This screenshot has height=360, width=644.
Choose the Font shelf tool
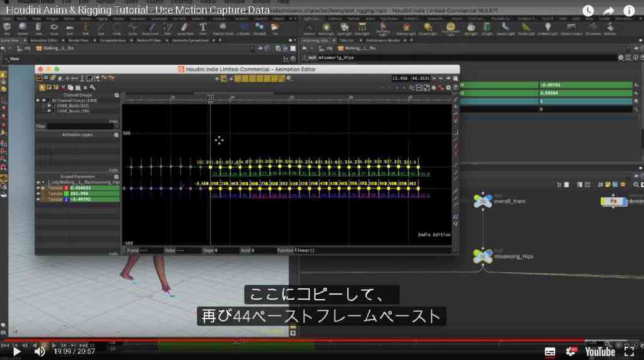point(203,28)
